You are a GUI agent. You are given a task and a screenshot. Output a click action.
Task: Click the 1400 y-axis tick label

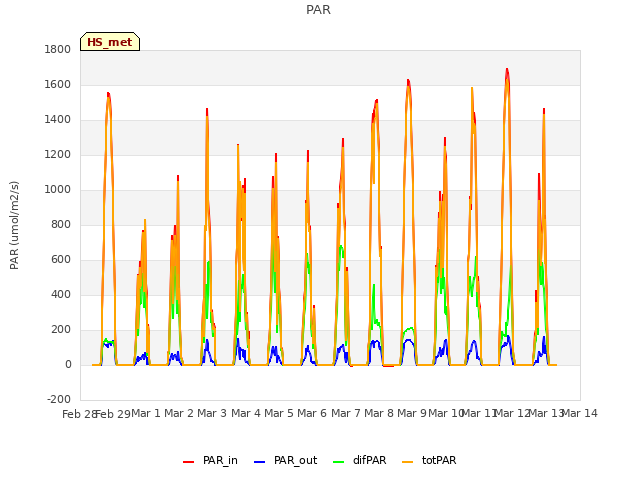click(58, 120)
